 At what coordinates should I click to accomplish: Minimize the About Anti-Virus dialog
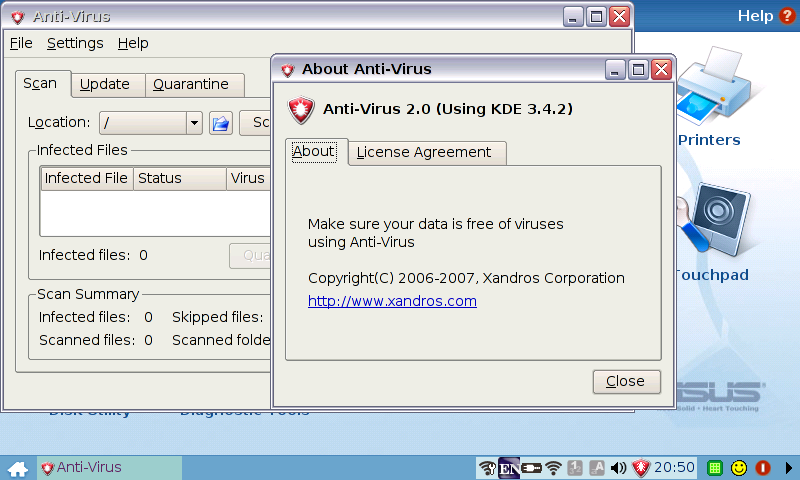coord(615,69)
